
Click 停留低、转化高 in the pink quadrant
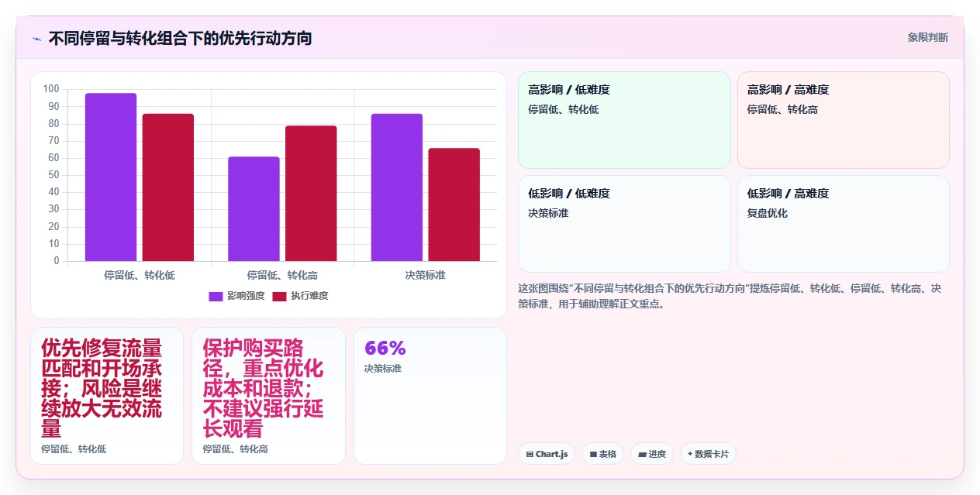point(783,109)
